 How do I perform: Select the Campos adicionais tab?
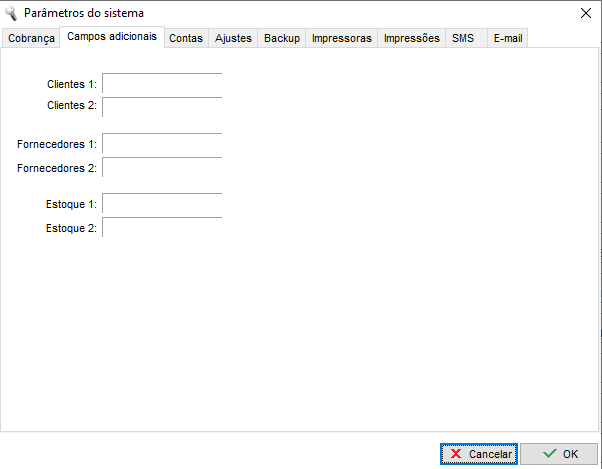112,37
